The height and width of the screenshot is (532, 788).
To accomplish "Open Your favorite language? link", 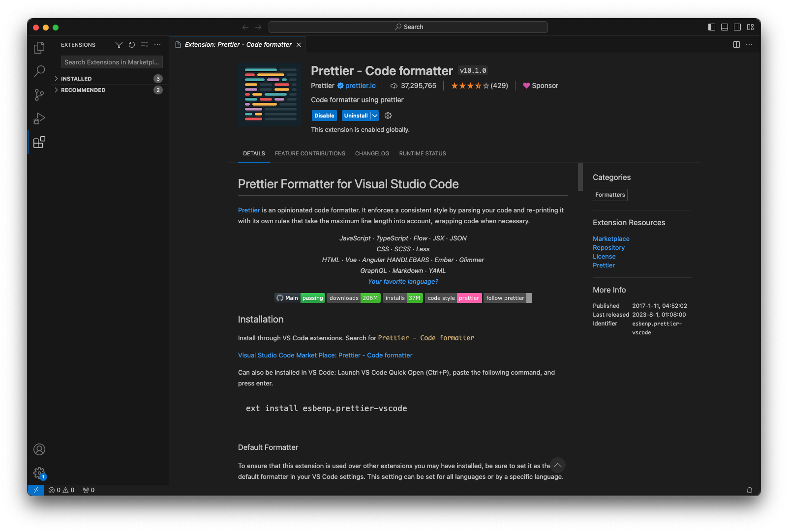I will click(x=403, y=281).
